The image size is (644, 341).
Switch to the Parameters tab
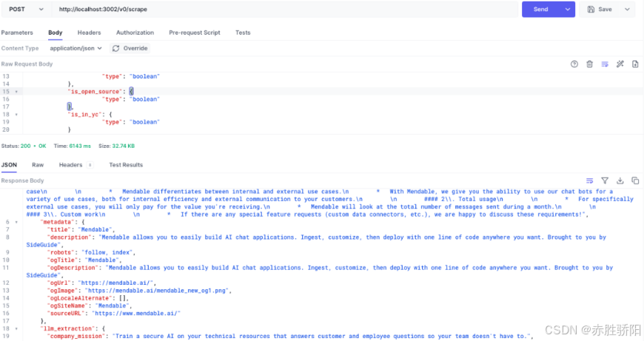tap(17, 33)
